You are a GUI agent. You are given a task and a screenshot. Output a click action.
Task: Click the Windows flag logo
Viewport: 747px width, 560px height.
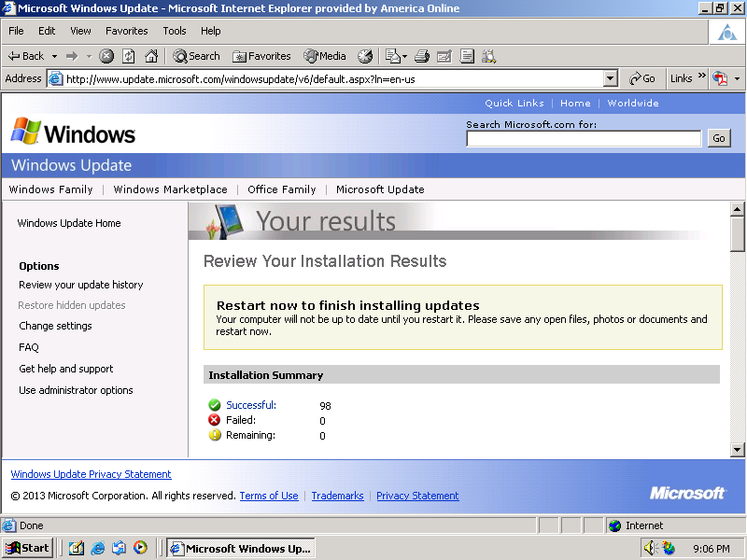26,131
